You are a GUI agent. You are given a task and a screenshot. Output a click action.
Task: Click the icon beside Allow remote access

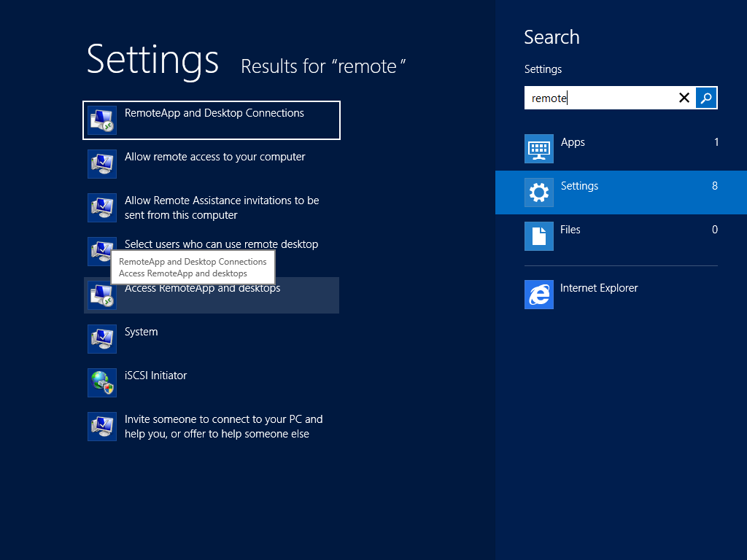(x=101, y=164)
